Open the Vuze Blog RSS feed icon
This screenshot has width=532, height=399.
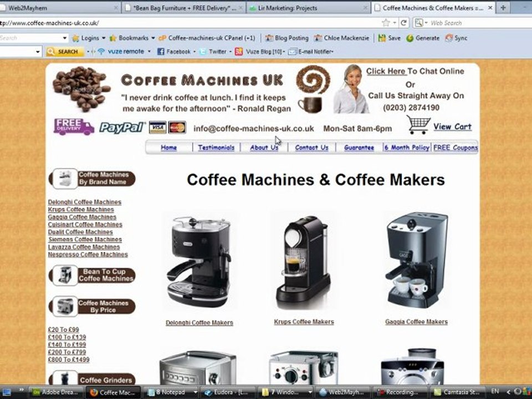(x=239, y=52)
